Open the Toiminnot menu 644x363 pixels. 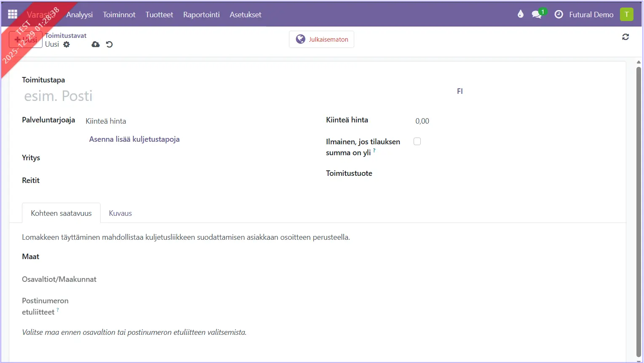click(x=119, y=14)
